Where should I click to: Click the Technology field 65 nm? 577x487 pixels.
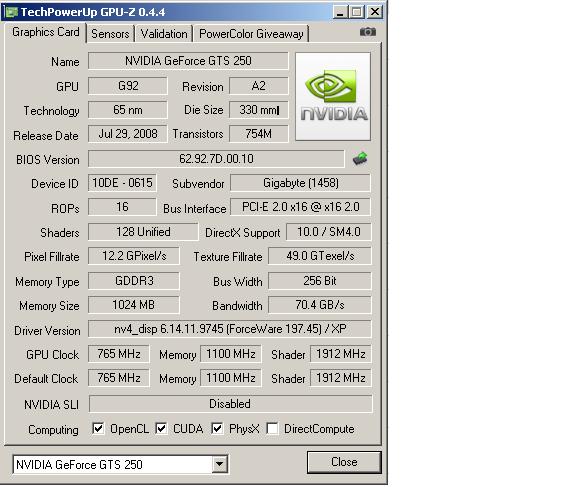click(128, 110)
